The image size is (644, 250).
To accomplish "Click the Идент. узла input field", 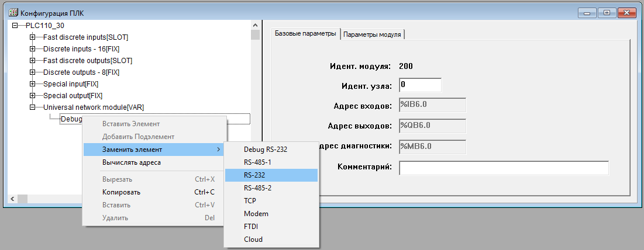I will pos(420,85).
